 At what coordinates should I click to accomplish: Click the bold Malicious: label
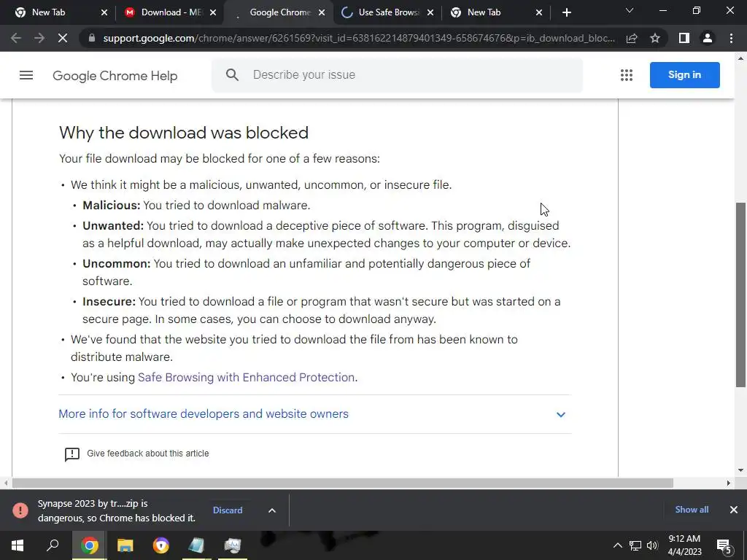112,205
